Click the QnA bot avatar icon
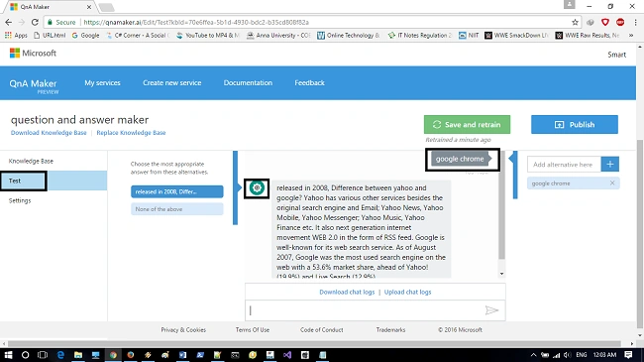Image resolution: width=644 pixels, height=362 pixels. pyautogui.click(x=257, y=188)
